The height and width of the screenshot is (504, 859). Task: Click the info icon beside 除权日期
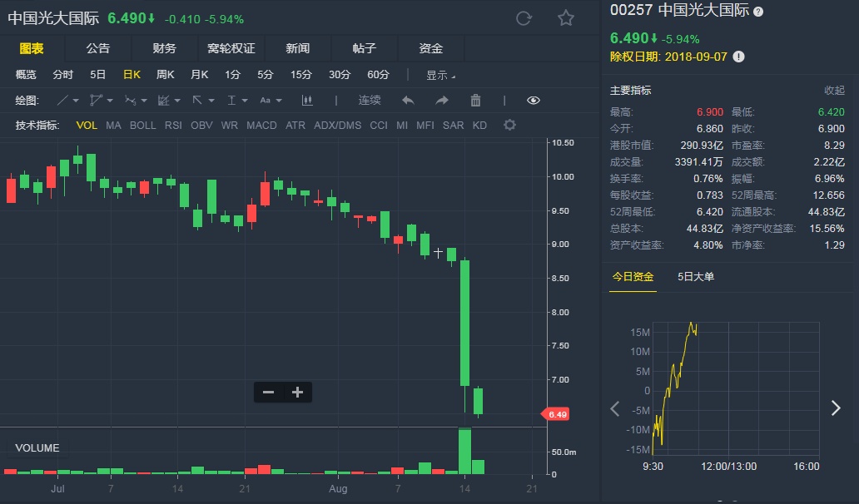point(738,57)
